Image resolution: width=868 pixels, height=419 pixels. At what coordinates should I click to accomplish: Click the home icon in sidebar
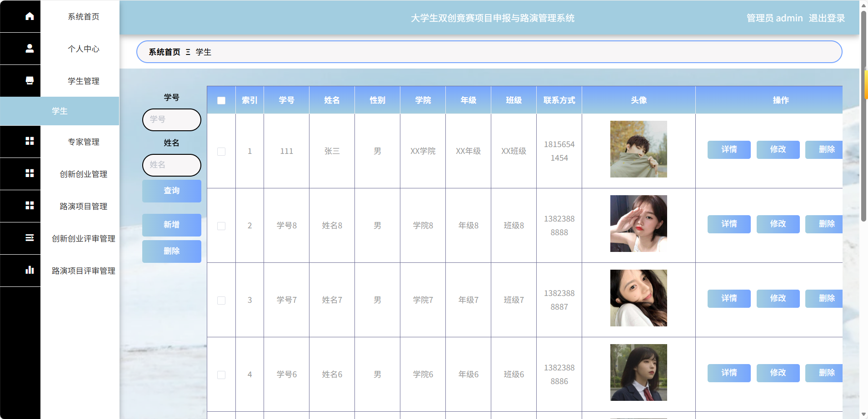point(30,16)
